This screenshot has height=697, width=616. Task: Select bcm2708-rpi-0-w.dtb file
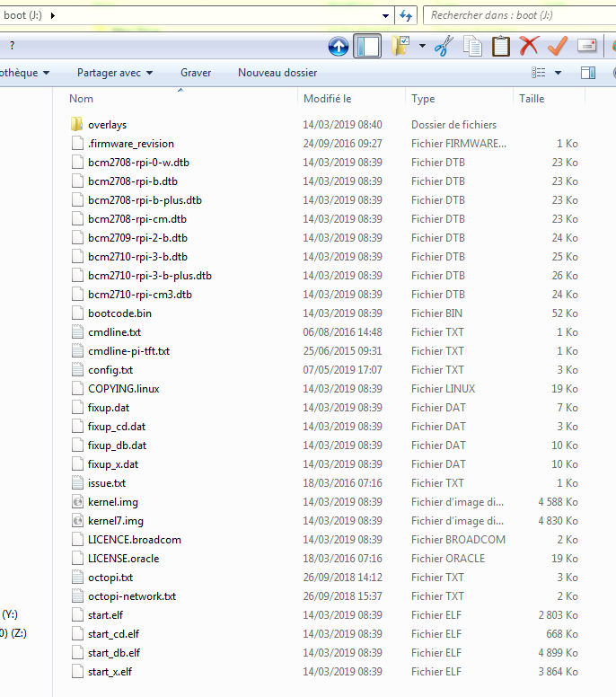pyautogui.click(x=138, y=163)
